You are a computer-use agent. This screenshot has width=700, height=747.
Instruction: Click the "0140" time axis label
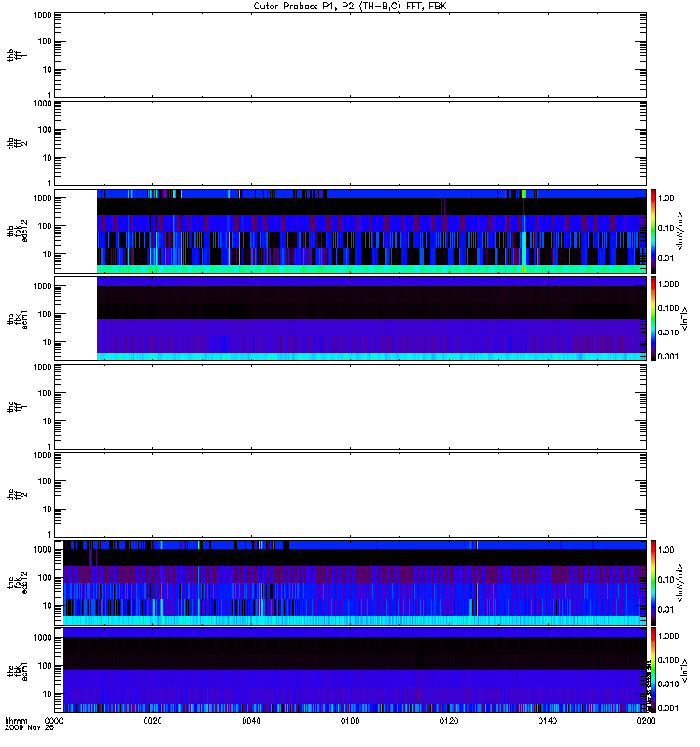pyautogui.click(x=548, y=721)
